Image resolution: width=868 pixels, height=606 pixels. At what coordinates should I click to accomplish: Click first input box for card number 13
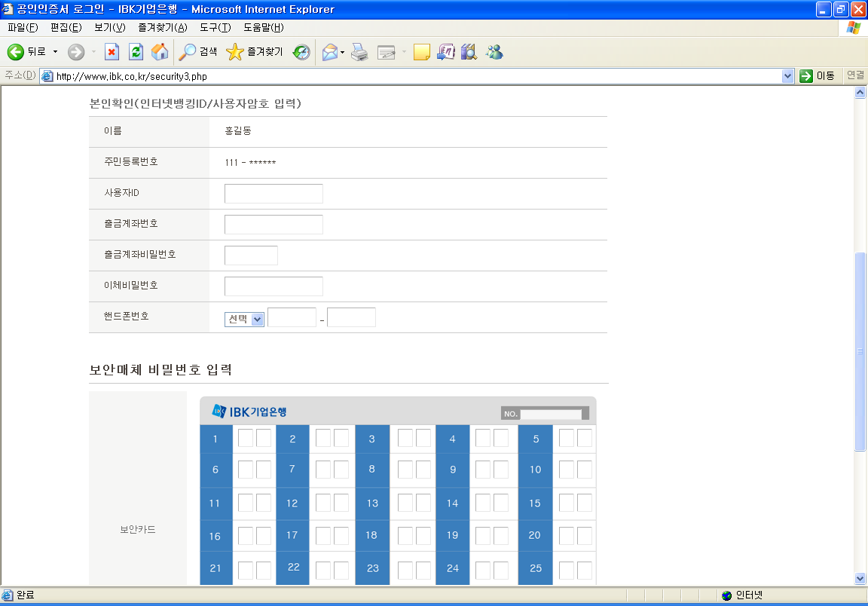tap(405, 503)
